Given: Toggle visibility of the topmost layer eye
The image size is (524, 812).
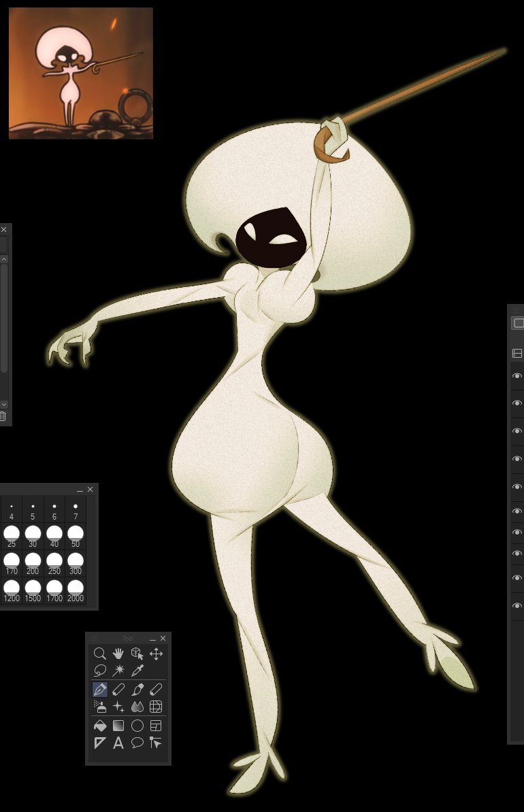Looking at the screenshot, I should (x=517, y=376).
